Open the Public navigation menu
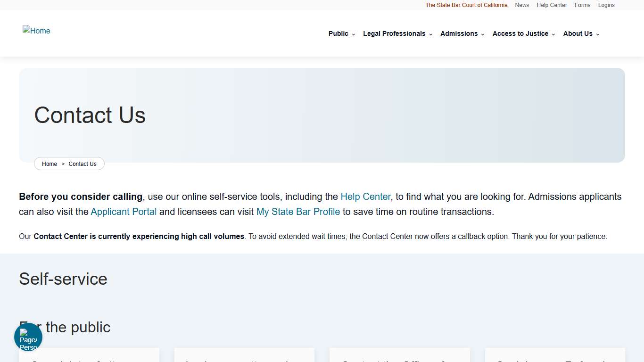Viewport: 644px width, 362px height. coord(339,33)
